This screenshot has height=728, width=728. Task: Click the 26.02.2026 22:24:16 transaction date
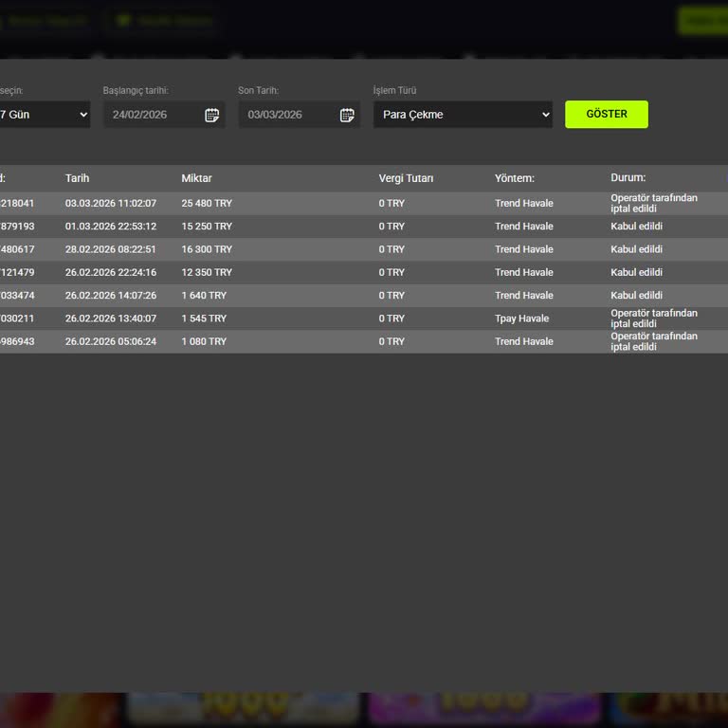click(x=111, y=272)
